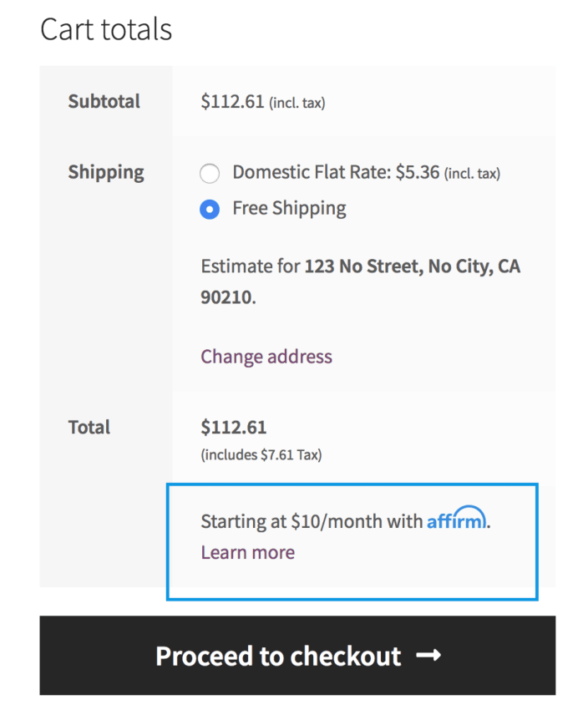
Task: Click the arrow icon in checkout button
Action: click(x=428, y=656)
